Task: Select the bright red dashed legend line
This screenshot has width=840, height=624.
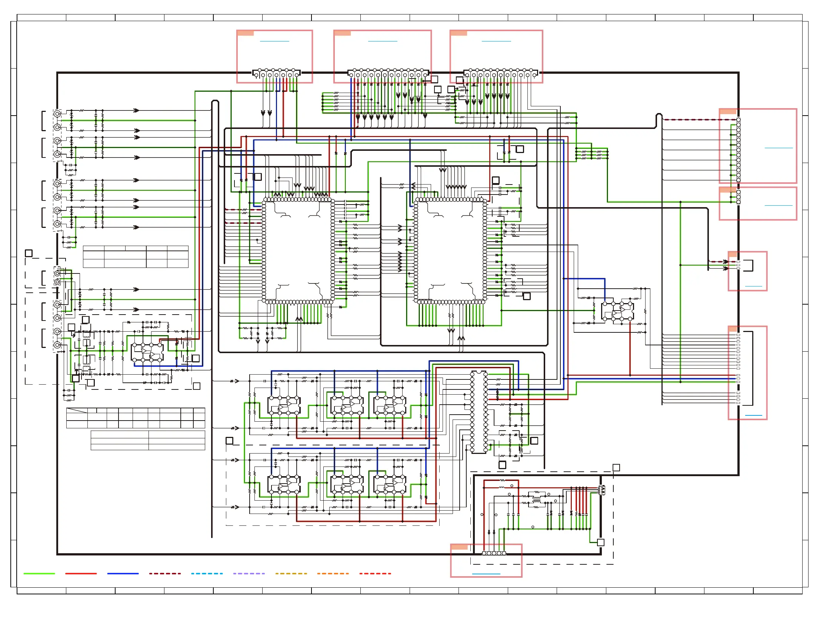Action: pos(375,573)
